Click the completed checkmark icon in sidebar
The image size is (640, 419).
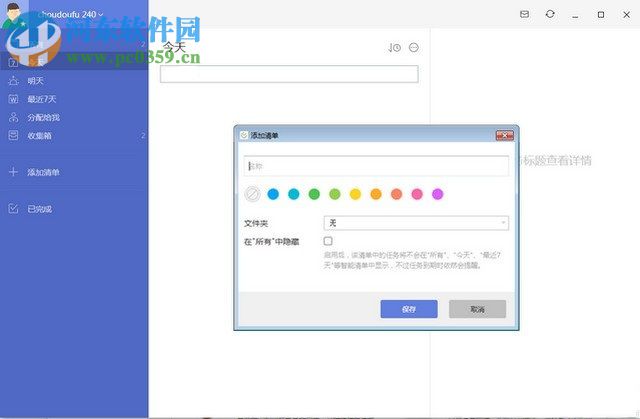click(x=13, y=209)
